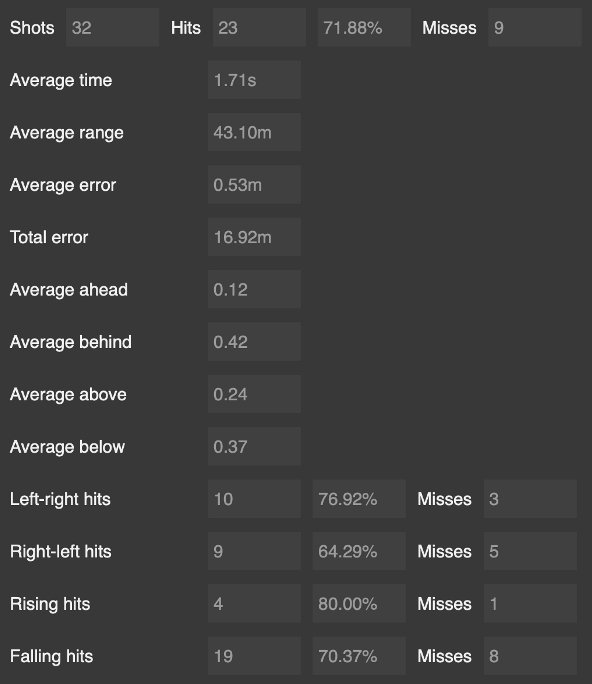Select the Average below value 0.37
592x684 pixels.
pos(254,446)
